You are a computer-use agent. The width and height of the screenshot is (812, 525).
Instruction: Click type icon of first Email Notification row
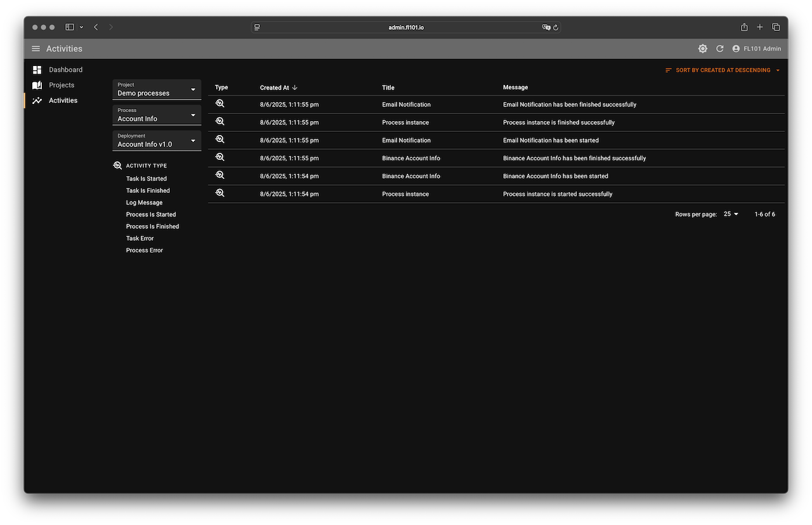(x=220, y=104)
